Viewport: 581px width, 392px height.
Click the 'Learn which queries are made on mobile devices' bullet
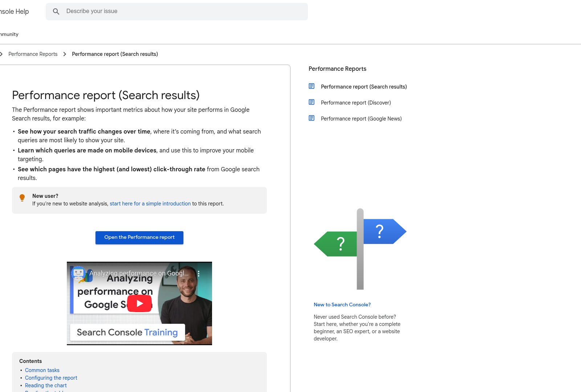point(136,155)
